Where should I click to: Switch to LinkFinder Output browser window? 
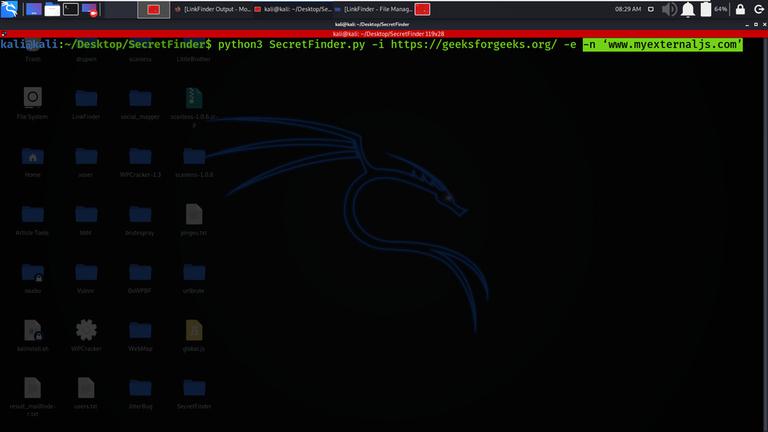(x=213, y=9)
